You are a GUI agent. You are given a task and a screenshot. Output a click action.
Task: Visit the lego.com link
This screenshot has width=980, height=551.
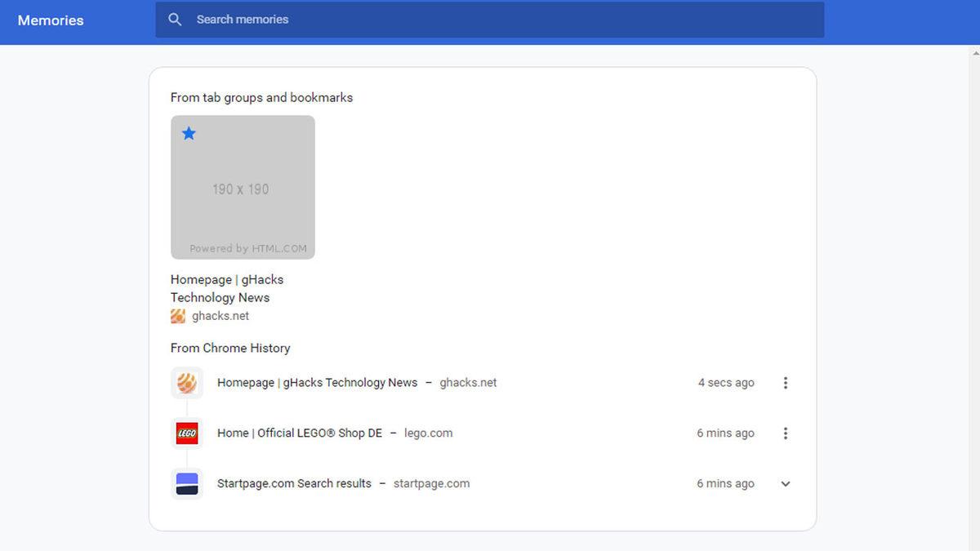(429, 433)
